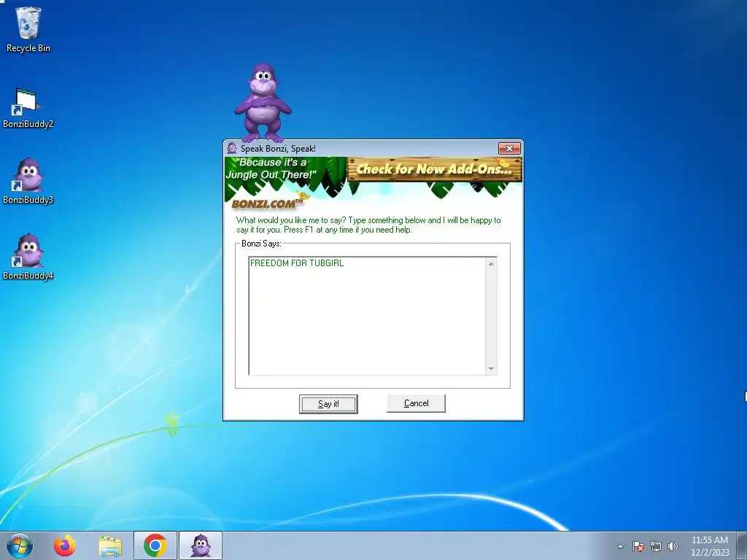Switch to Chrome in the taskbar
The height and width of the screenshot is (560, 747).
(x=155, y=545)
